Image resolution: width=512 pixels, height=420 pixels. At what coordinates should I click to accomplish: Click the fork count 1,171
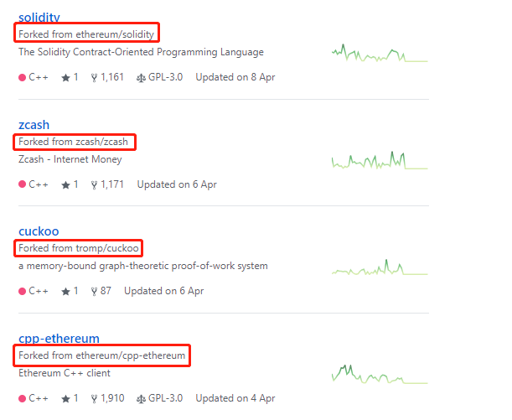coord(112,184)
